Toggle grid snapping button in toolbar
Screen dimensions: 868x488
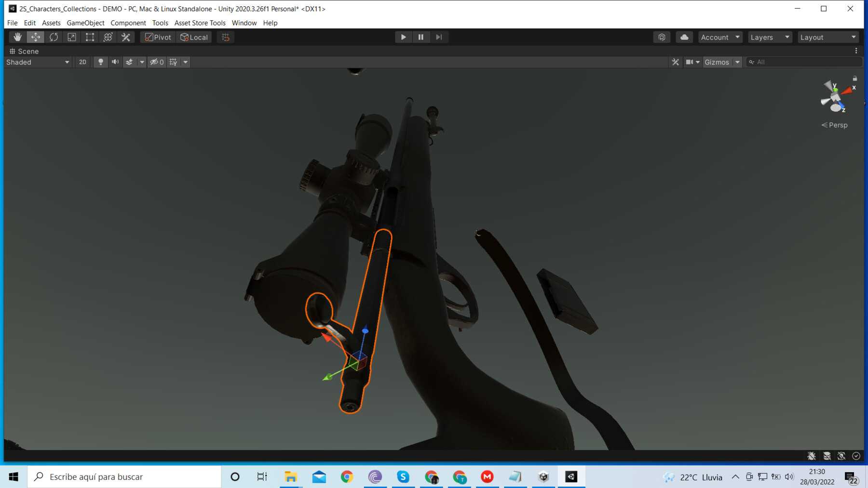click(x=226, y=37)
